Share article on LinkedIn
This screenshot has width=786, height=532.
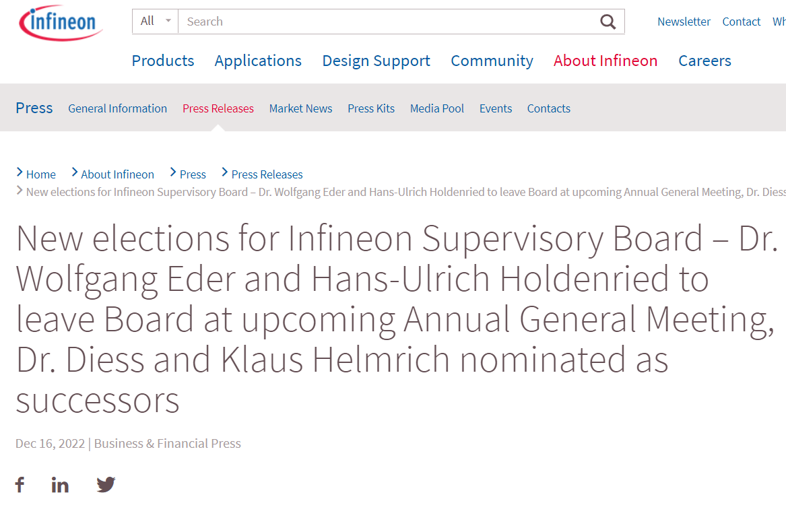[60, 484]
